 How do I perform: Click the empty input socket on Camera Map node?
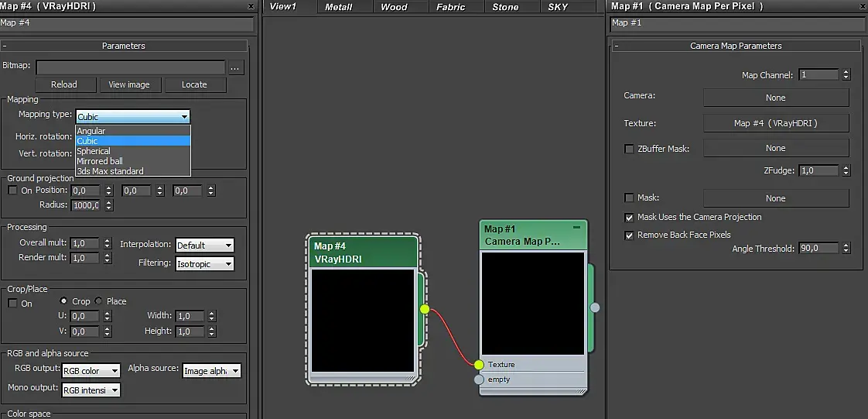point(479,380)
